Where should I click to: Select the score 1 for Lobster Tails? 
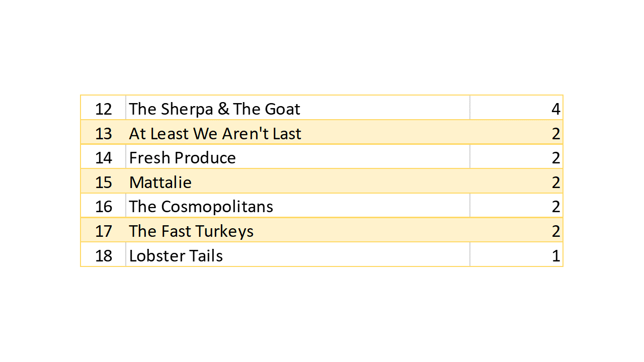tap(555, 255)
